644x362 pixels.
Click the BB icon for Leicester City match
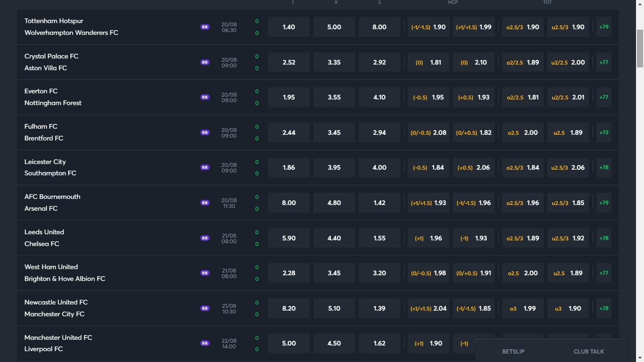point(205,167)
